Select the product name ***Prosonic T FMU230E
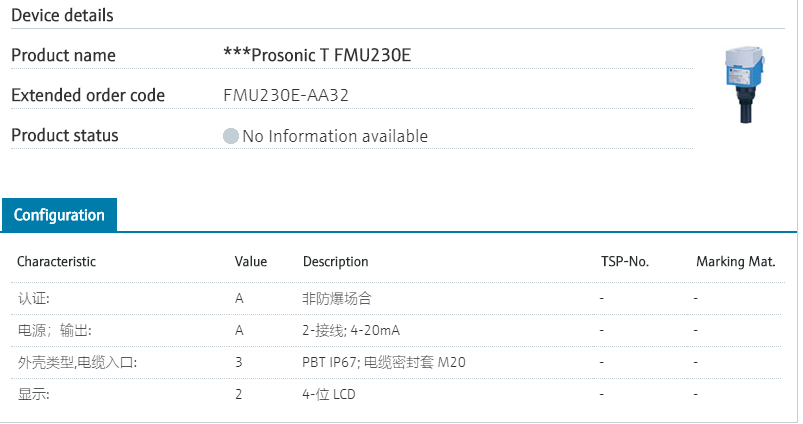This screenshot has width=803, height=424. point(317,55)
